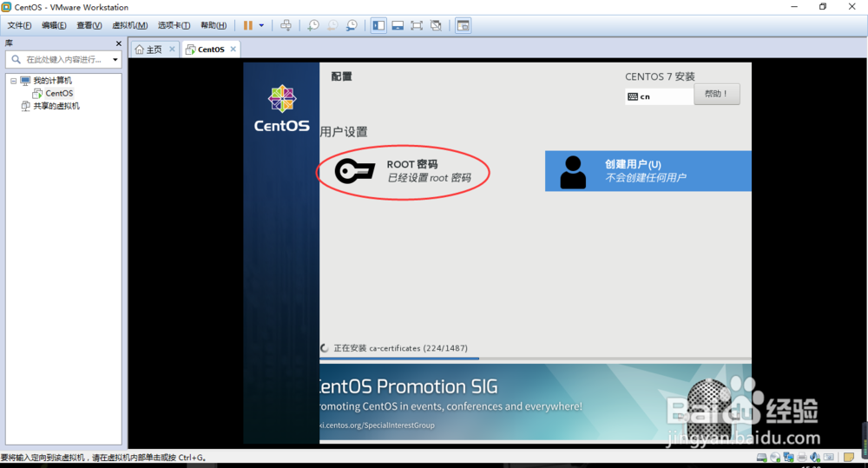Click the VMware Workstation title bar icon

6,7
